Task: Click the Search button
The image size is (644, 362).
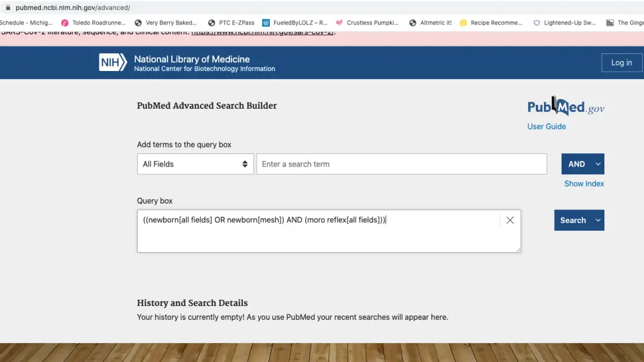Action: point(573,221)
